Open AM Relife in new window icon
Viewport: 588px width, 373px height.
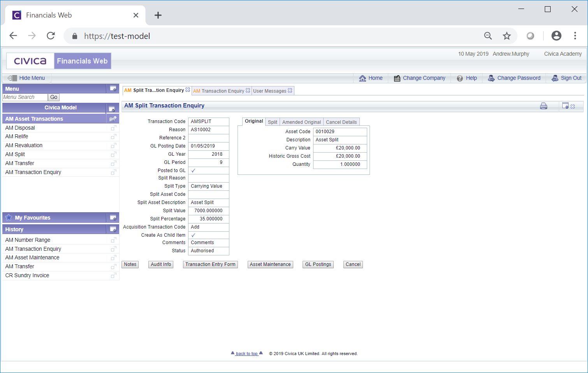pyautogui.click(x=113, y=137)
